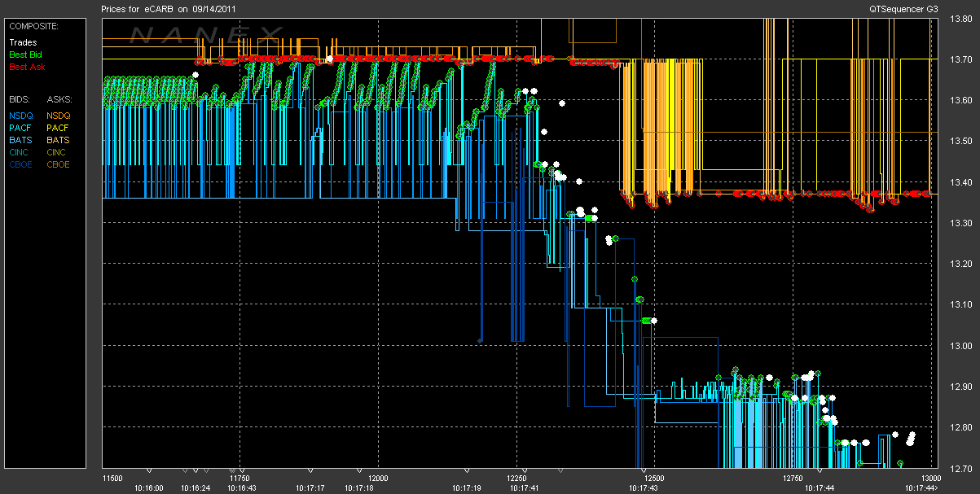The width and height of the screenshot is (980, 494).
Task: Click the 13.10 price axis label
Action: (961, 304)
